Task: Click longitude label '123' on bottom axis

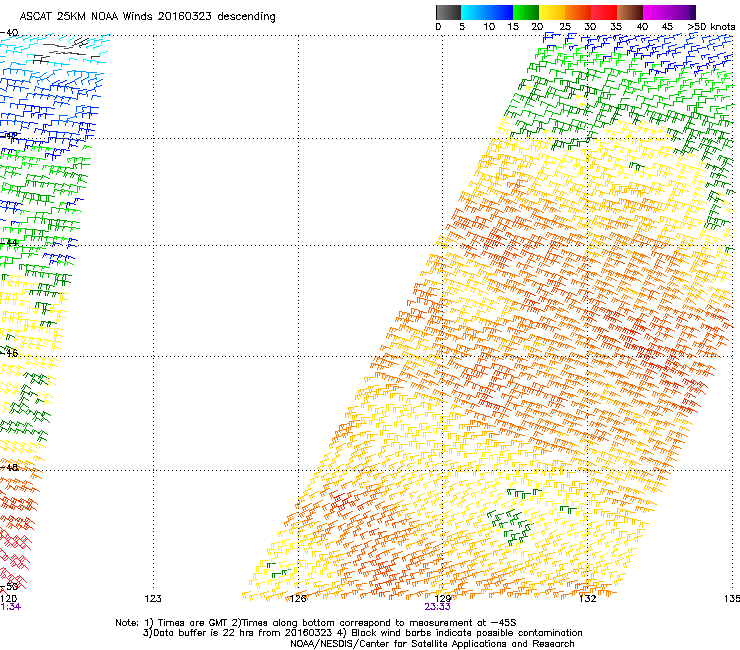Action: tap(153, 599)
